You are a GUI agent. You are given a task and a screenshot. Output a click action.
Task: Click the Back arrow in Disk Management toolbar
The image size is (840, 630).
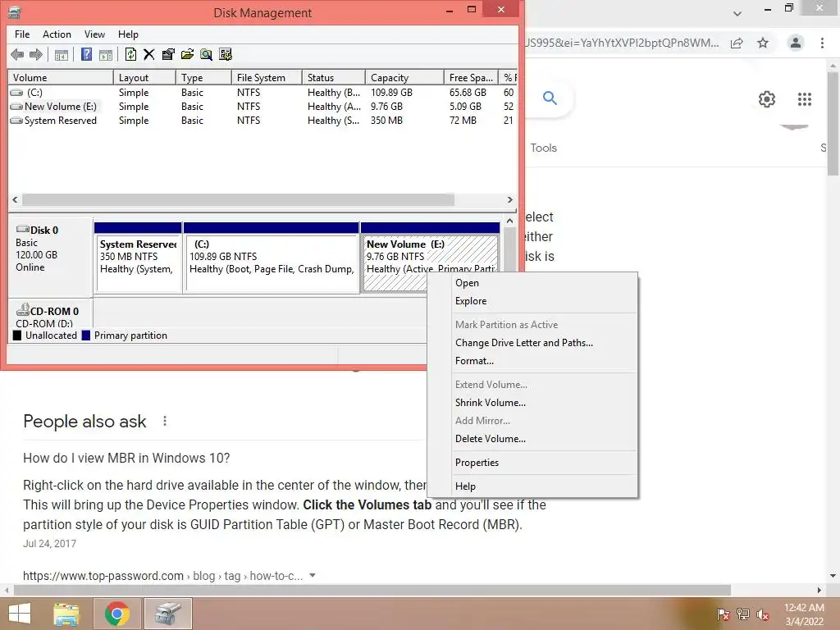tap(17, 54)
